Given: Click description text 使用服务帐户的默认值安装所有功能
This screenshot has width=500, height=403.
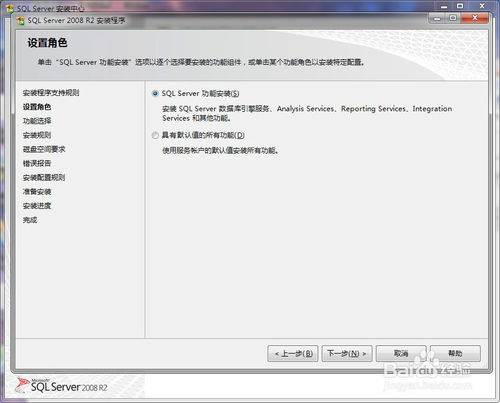Looking at the screenshot, I should 220,151.
